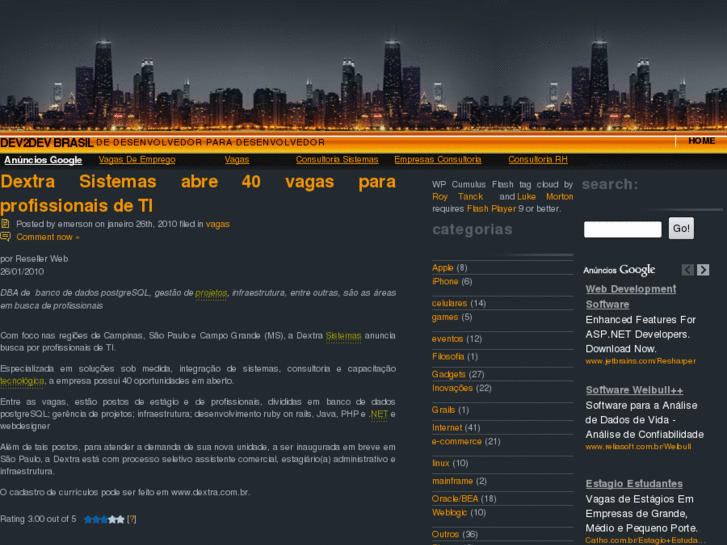Open the post title 'Dextra Sistemas abre 40 vagas'

pos(198,193)
